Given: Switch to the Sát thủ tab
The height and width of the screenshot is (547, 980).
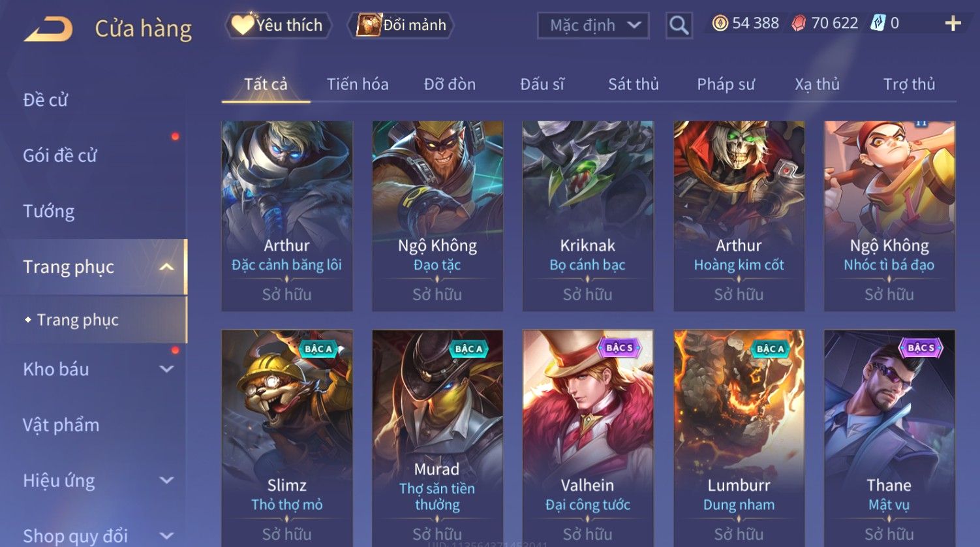Looking at the screenshot, I should (x=633, y=84).
